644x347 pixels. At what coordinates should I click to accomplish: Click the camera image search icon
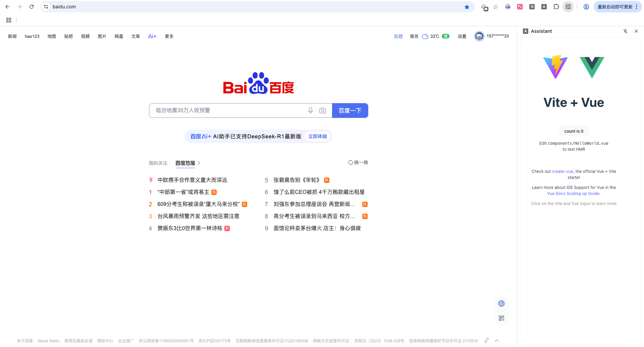click(323, 111)
